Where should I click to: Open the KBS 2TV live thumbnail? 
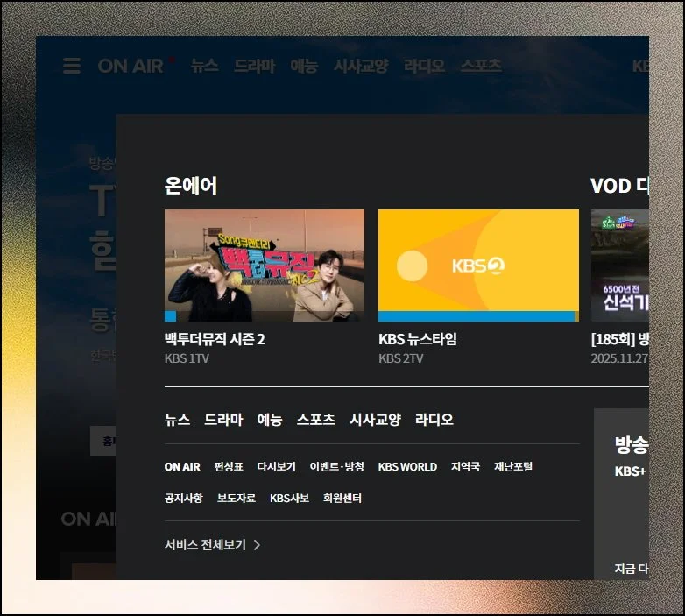click(478, 263)
